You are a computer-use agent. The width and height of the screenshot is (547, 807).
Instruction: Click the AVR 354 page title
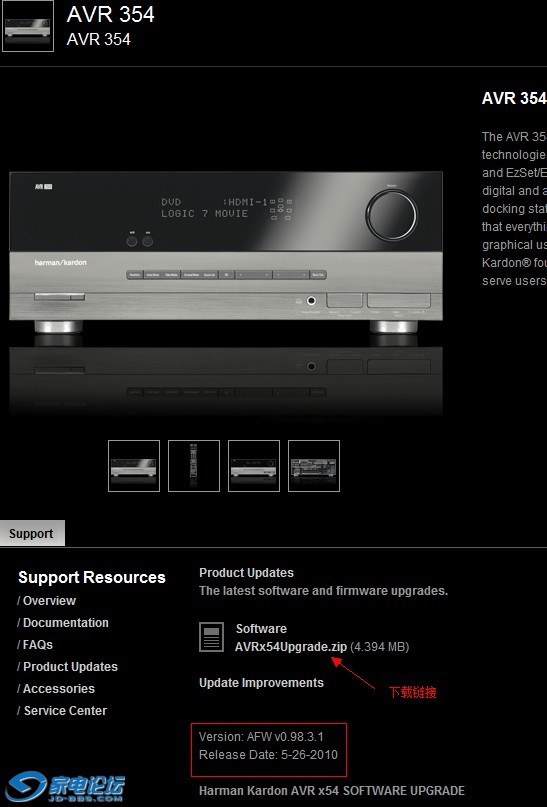tap(111, 14)
